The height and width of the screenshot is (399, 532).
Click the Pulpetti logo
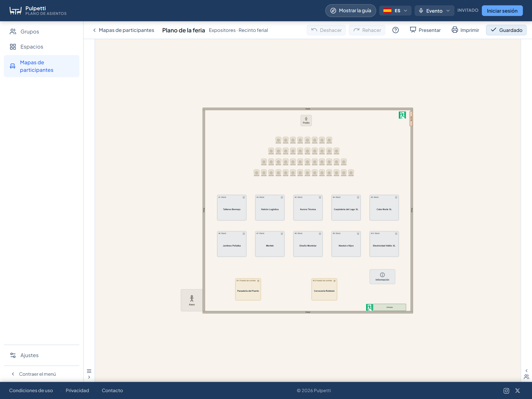(x=38, y=11)
